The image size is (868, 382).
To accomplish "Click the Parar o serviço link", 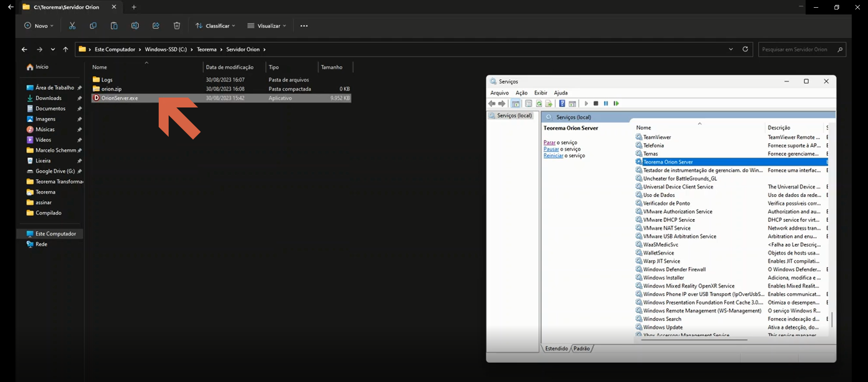I will (549, 143).
